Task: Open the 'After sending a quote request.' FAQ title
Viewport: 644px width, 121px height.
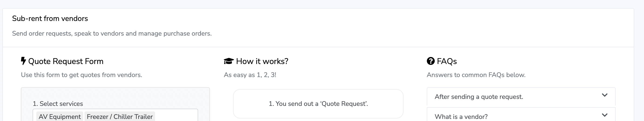Action: pyautogui.click(x=479, y=97)
